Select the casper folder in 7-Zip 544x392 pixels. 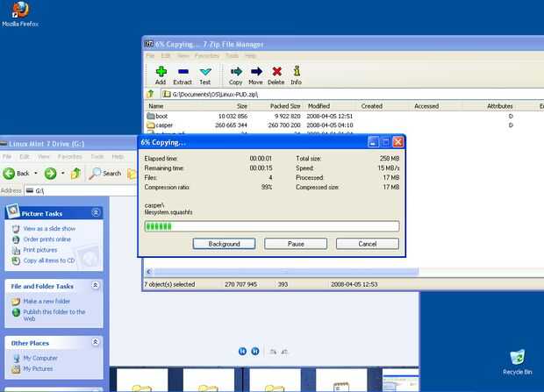[x=160, y=125]
